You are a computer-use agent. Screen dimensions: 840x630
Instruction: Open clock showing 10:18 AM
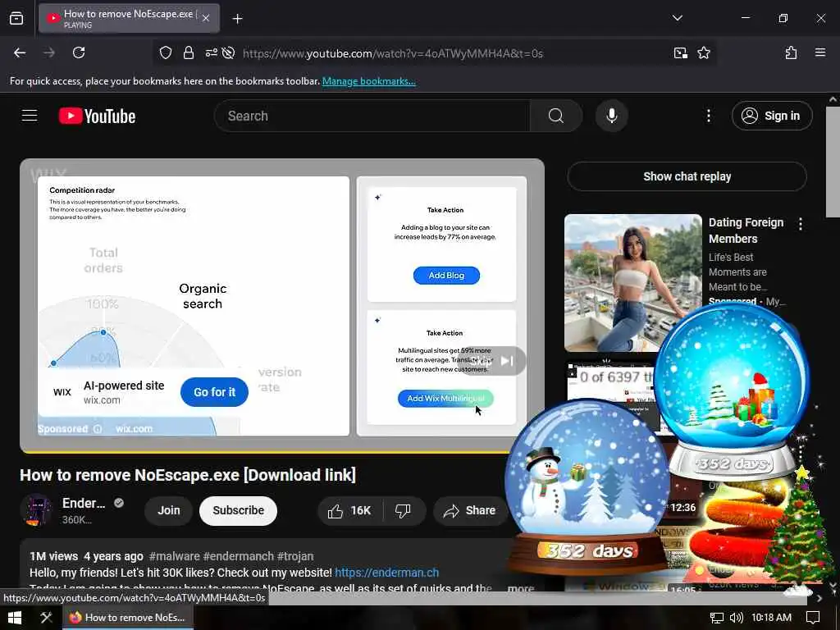click(771, 618)
